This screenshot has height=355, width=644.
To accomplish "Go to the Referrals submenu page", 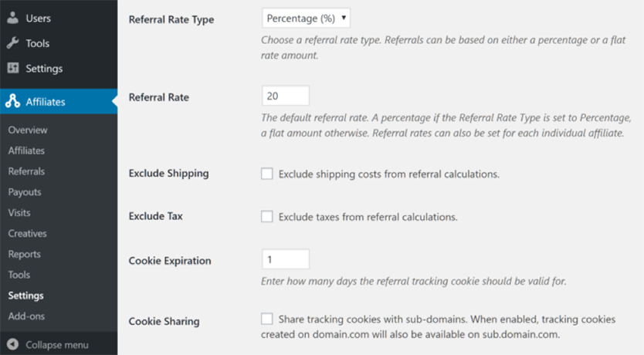I will [x=26, y=171].
